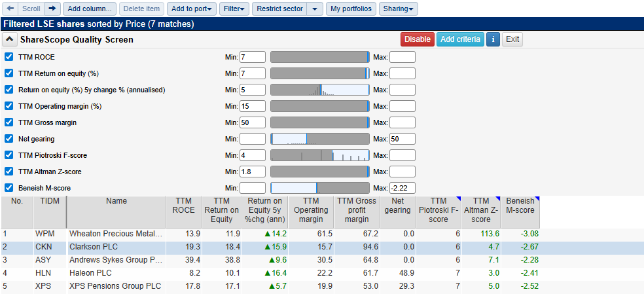Click the Net gearing range slider
644x294 pixels.
(x=320, y=139)
